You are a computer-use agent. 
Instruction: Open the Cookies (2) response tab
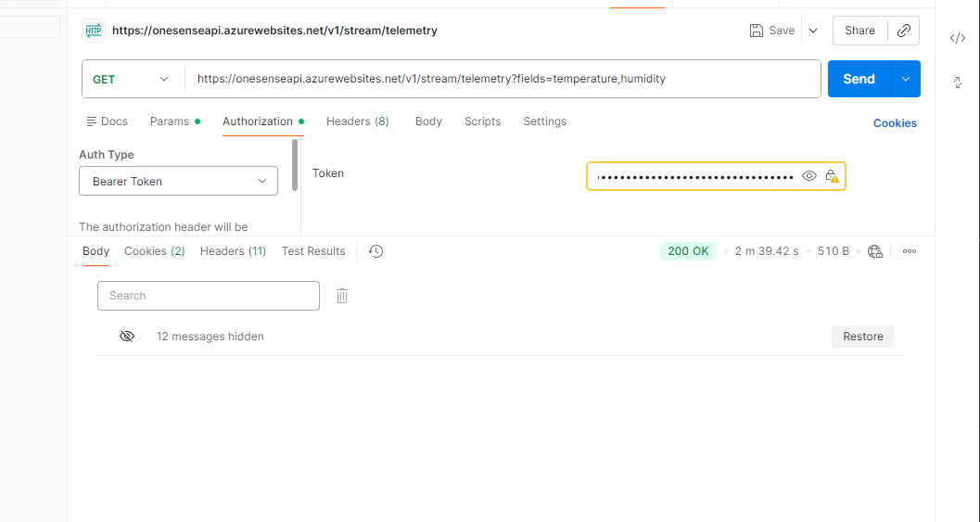(x=155, y=251)
